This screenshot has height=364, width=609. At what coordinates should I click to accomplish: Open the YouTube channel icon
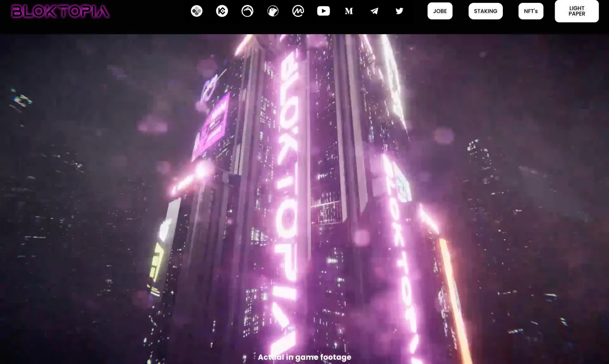pyautogui.click(x=324, y=11)
